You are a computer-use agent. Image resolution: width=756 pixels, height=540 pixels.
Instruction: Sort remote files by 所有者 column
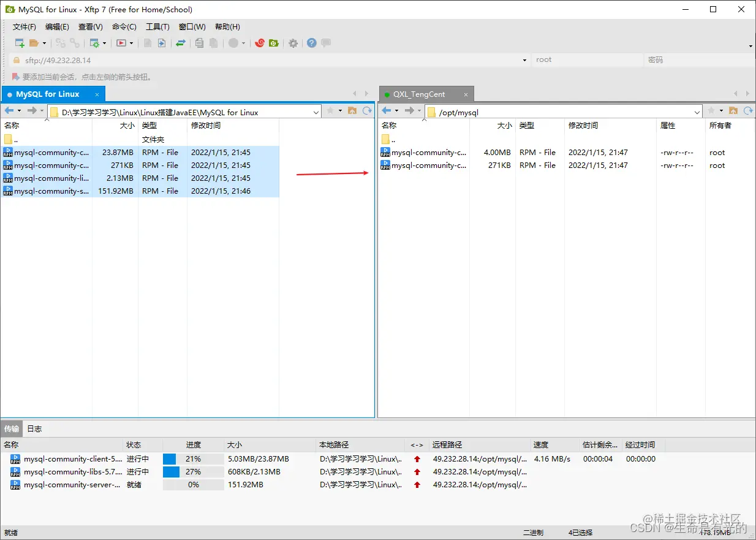pyautogui.click(x=730, y=125)
